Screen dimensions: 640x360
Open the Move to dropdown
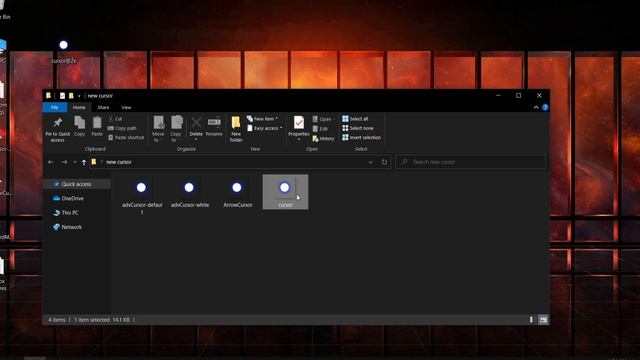158,129
